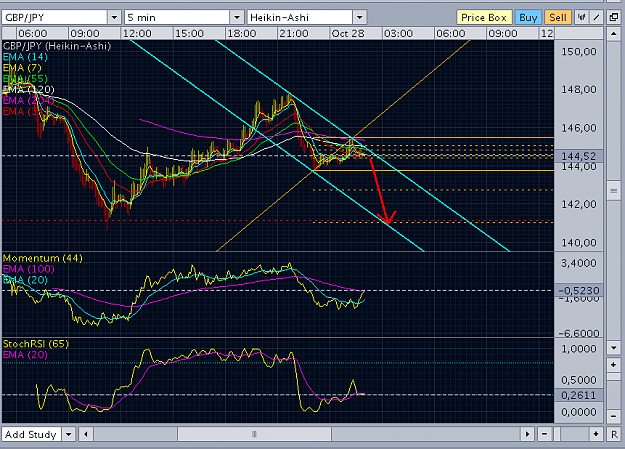Viewport: 625px width, 449px height.
Task: Click the Sell button
Action: click(558, 17)
